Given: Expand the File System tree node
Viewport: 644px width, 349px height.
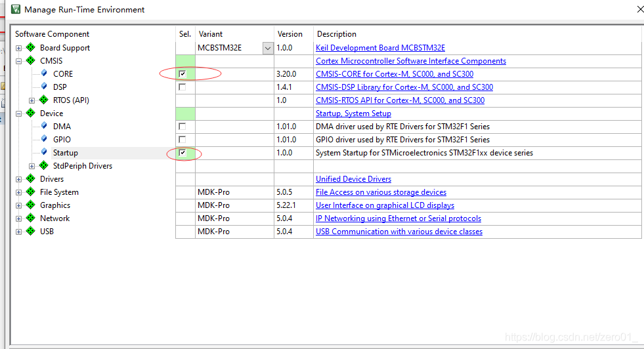Looking at the screenshot, I should 19,193.
